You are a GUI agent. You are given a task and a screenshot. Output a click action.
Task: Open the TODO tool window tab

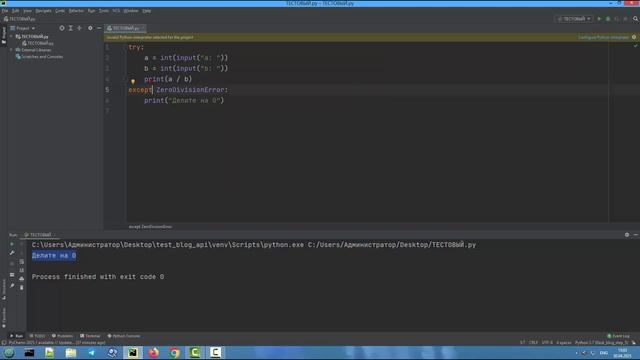coord(37,336)
